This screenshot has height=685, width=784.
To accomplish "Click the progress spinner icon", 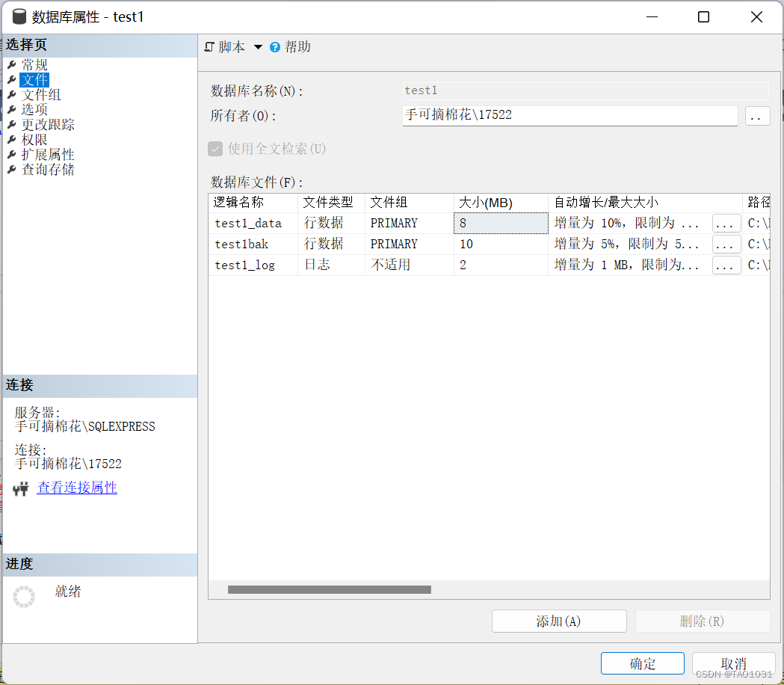I will (23, 597).
